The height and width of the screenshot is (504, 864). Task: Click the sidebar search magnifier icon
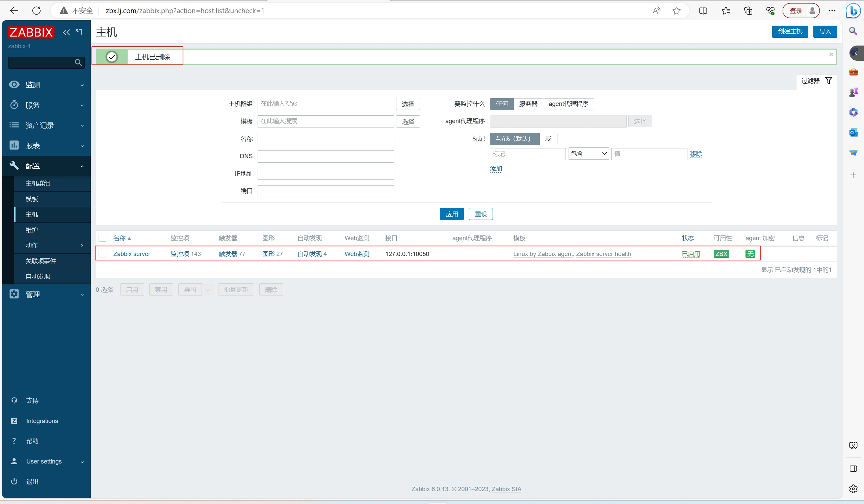click(x=78, y=63)
